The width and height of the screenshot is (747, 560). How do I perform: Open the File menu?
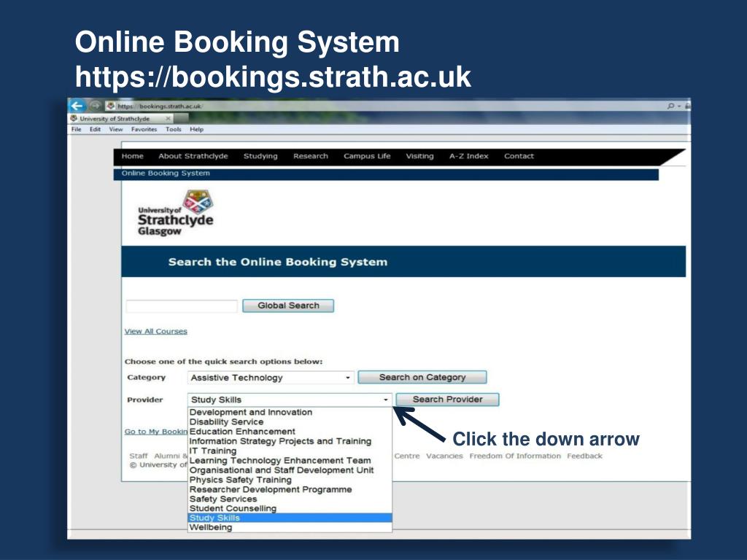point(76,129)
